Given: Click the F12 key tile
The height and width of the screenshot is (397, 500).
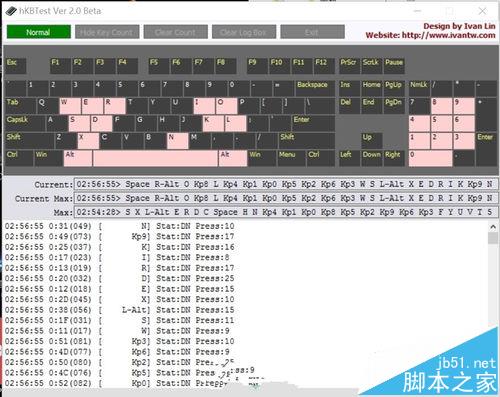Looking at the screenshot, I should (324, 66).
